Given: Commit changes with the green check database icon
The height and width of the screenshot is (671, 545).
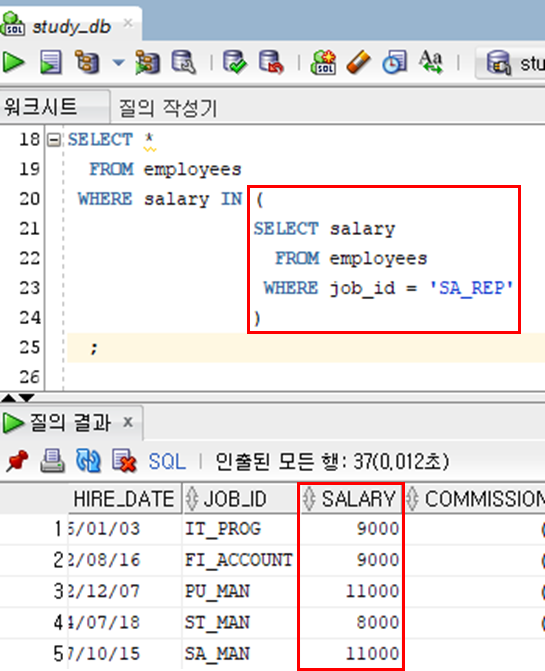Looking at the screenshot, I should [x=234, y=62].
